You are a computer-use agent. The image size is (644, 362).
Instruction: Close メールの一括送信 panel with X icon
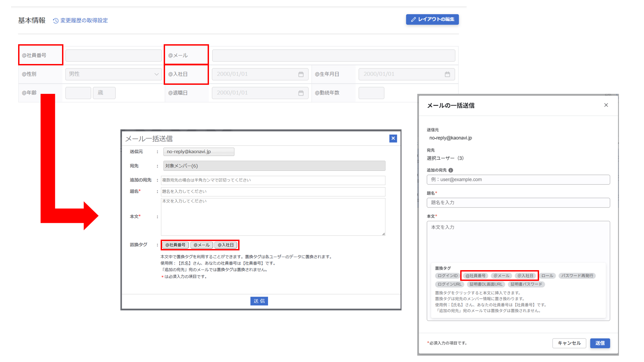tap(606, 105)
